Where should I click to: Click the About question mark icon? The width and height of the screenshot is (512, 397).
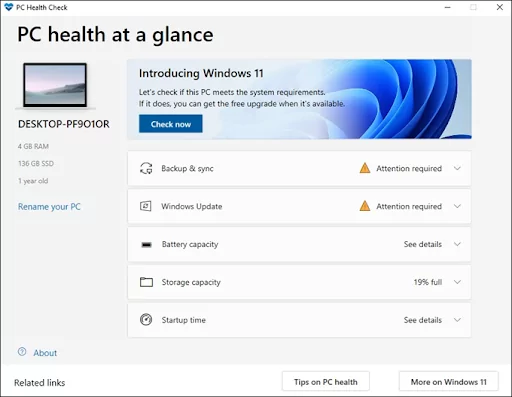coord(22,352)
